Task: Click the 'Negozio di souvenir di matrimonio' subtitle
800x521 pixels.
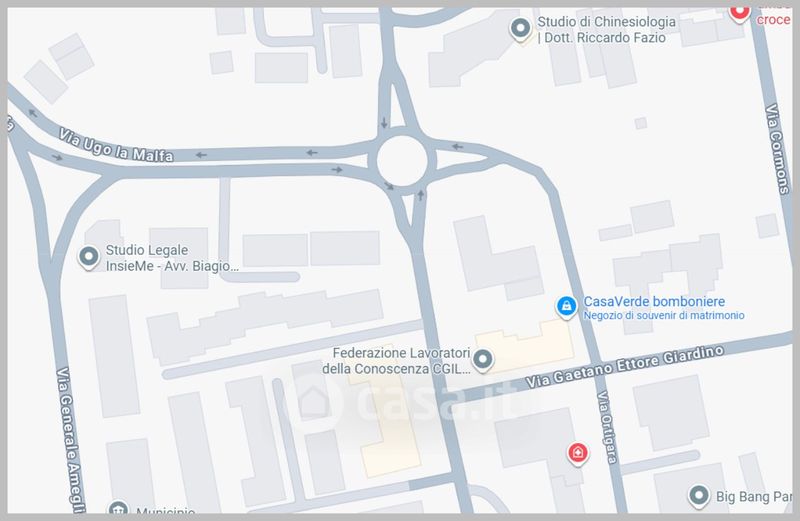Action: [664, 315]
